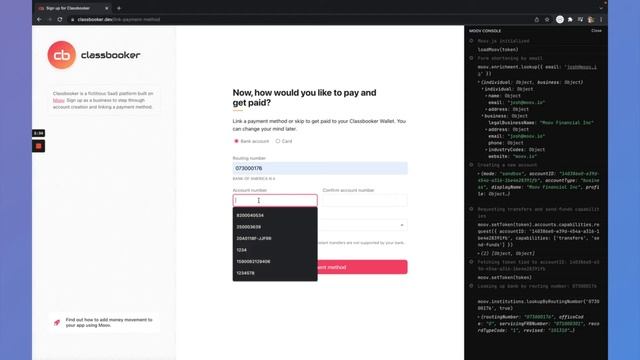Image resolution: width=640 pixels, height=360 pixels.
Task: Click status icon beside 'Moov.js initialized'
Action: point(471,41)
